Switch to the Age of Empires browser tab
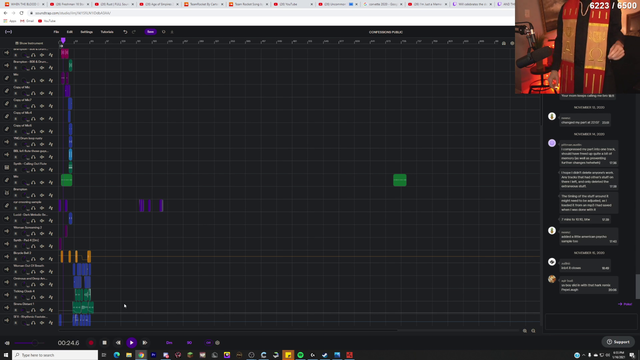Image resolution: width=640 pixels, height=360 pixels. click(x=158, y=4)
